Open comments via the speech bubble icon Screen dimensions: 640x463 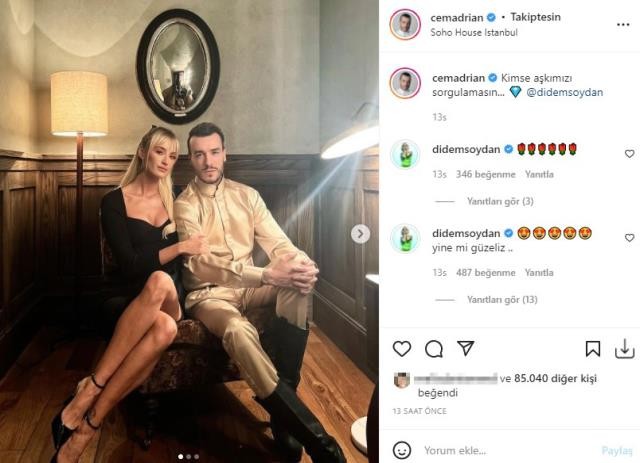433,349
